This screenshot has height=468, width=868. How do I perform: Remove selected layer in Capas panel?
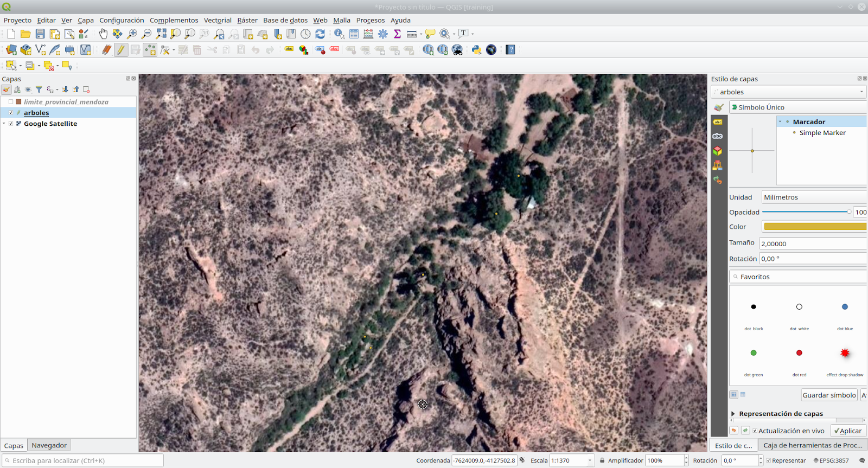[x=86, y=89]
